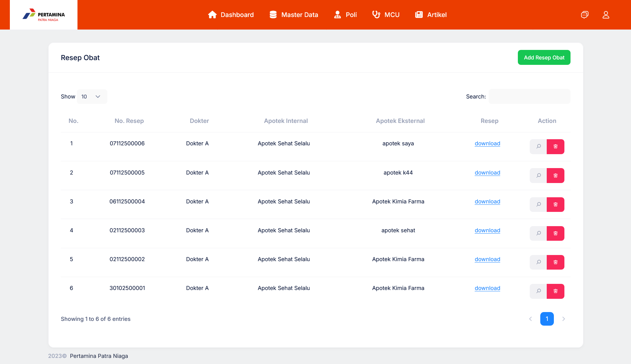Screen dimensions: 631x364
Task: Select the 'apotek sehat' cell
Action: pyautogui.click(x=398, y=230)
